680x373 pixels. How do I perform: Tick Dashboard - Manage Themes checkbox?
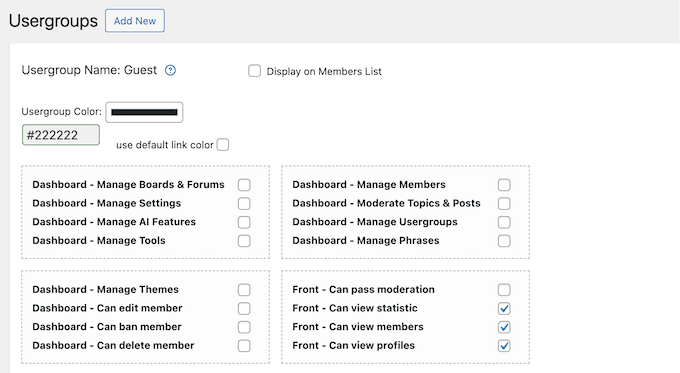244,290
